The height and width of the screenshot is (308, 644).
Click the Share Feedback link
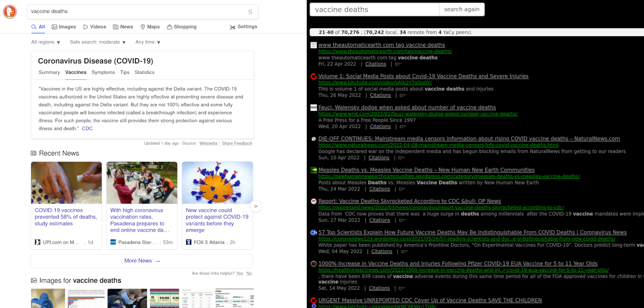tap(237, 143)
